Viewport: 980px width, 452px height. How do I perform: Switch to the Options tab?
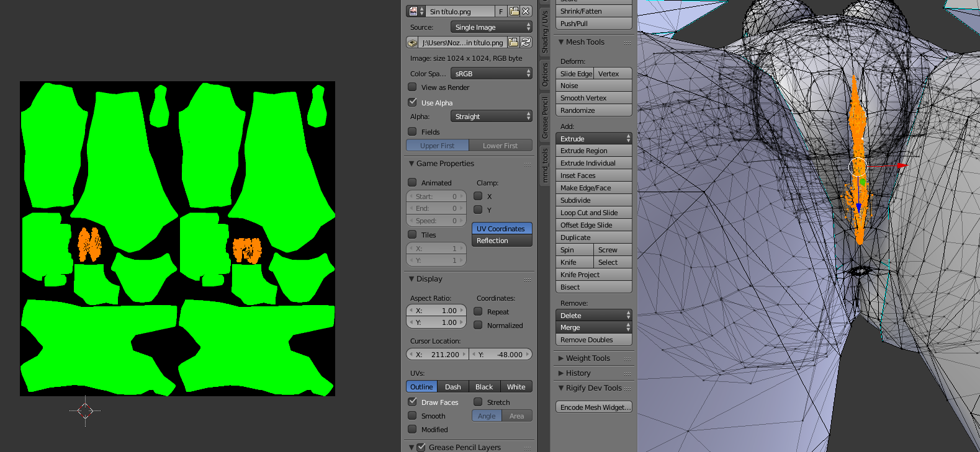(545, 74)
